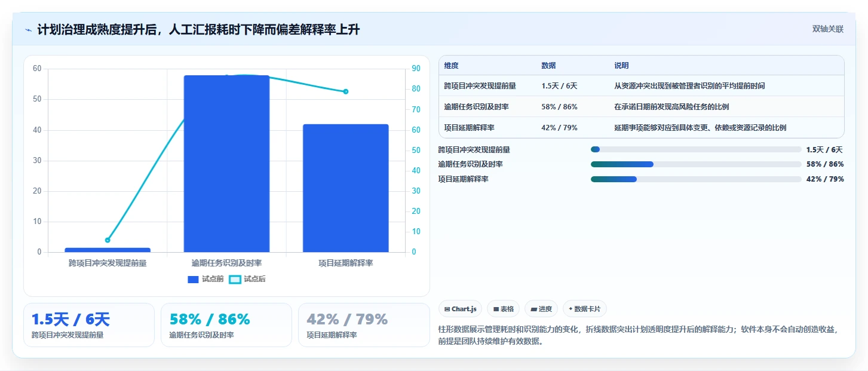Click description starting with 延期事项能够对应到具体变更
The width and height of the screenshot is (868, 371).
[700, 128]
